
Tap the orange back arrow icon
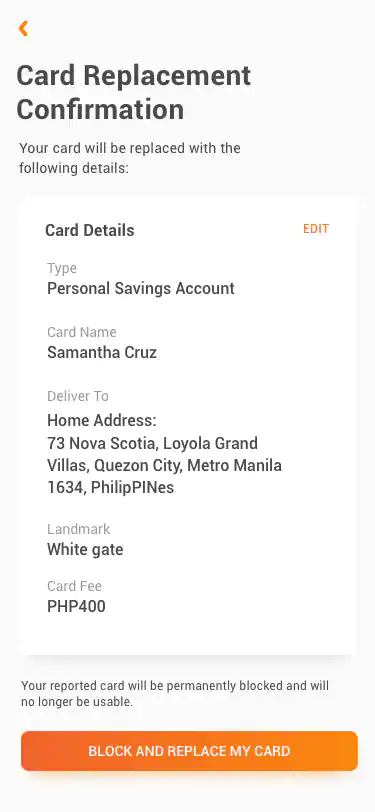click(23, 28)
